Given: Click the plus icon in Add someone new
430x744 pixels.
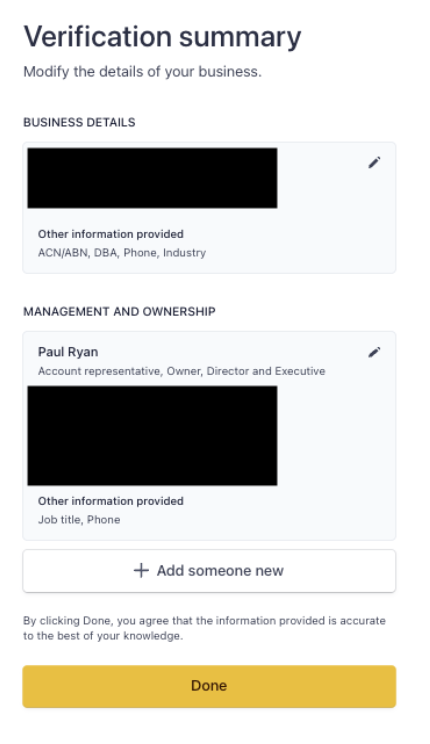Looking at the screenshot, I should pyautogui.click(x=141, y=570).
